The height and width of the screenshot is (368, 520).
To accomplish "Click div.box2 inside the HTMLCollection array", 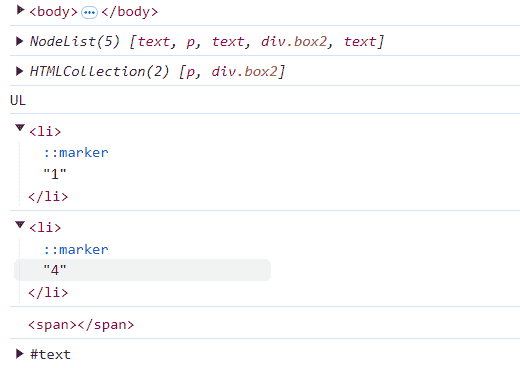I will point(245,71).
